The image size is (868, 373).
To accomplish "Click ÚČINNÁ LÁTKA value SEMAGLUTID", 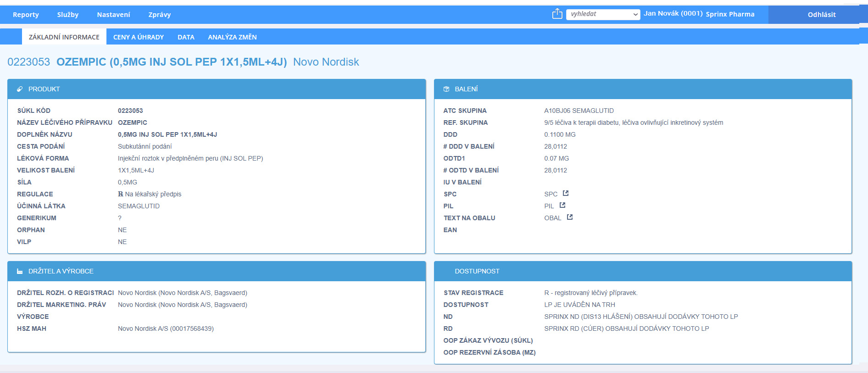I will 139,206.
